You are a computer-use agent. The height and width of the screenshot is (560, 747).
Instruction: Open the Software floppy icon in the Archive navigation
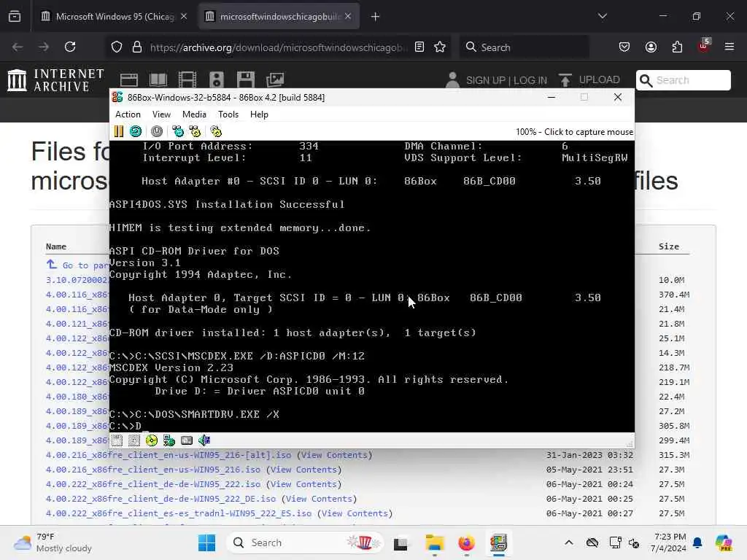[x=245, y=79]
